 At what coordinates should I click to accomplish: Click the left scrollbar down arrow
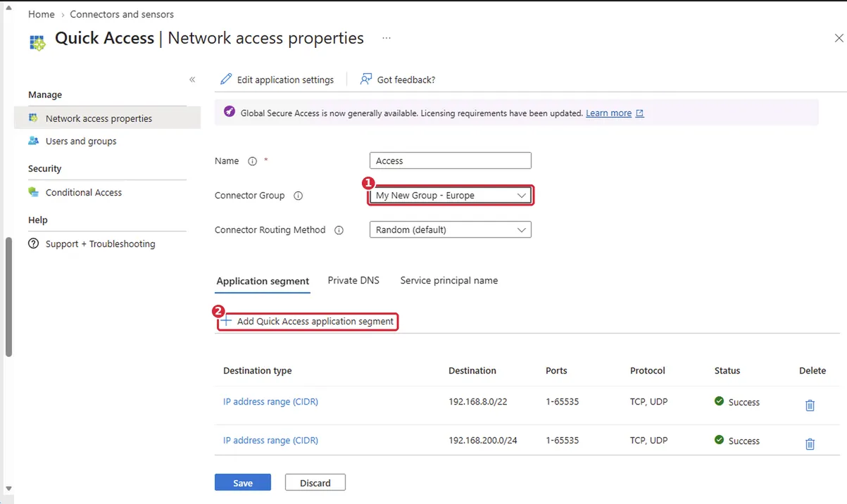click(x=8, y=489)
